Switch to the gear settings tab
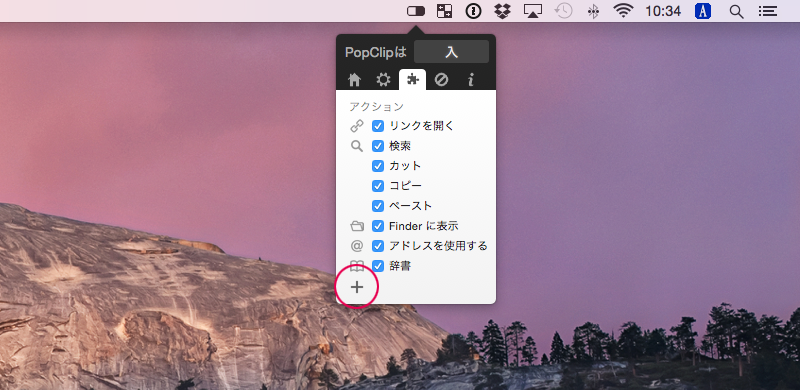The height and width of the screenshot is (390, 800). click(383, 80)
